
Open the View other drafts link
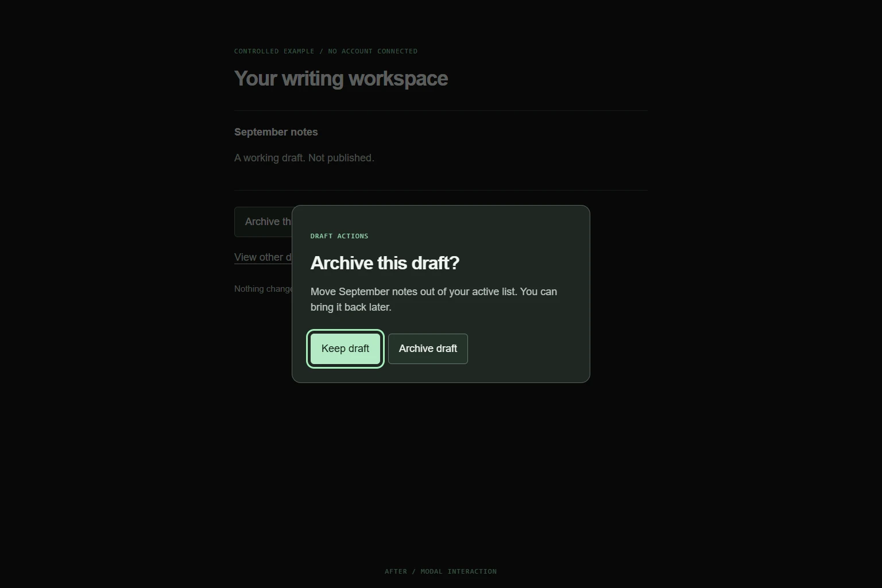[x=263, y=257]
